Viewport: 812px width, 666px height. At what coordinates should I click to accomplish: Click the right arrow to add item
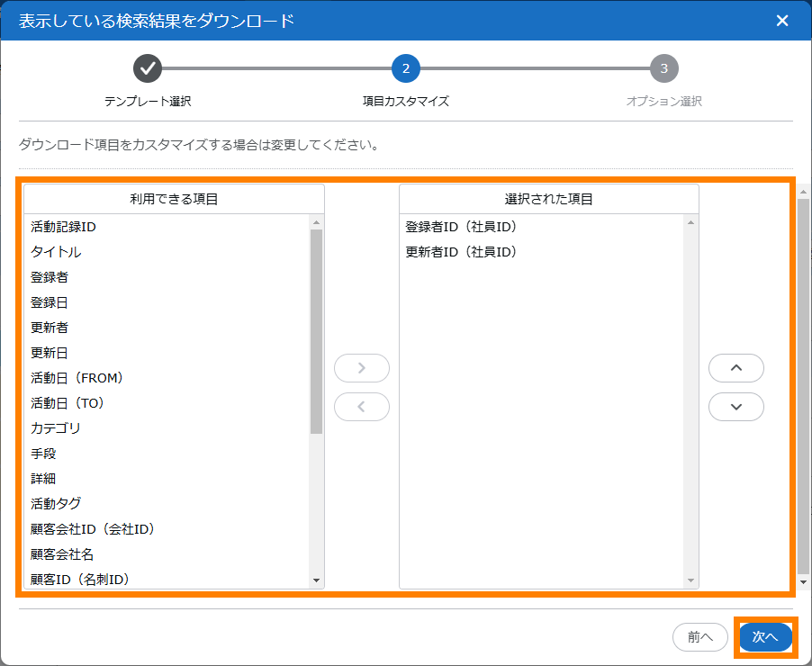point(361,368)
